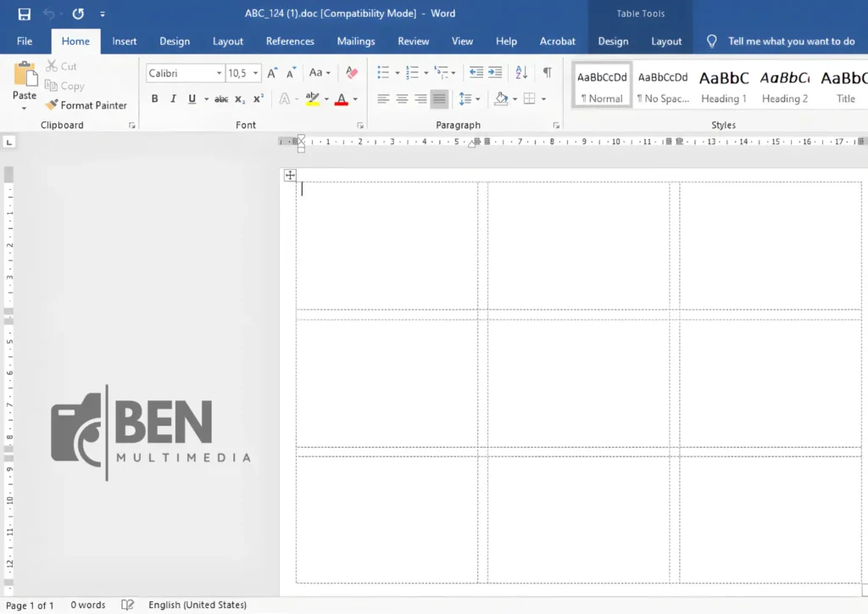The width and height of the screenshot is (868, 614).
Task: Toggle the Justify alignment option
Action: (438, 98)
